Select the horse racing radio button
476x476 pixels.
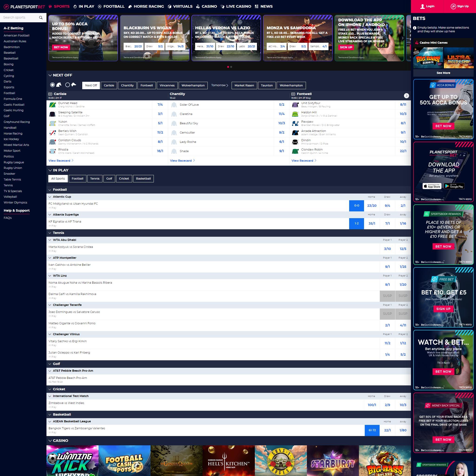53,85
